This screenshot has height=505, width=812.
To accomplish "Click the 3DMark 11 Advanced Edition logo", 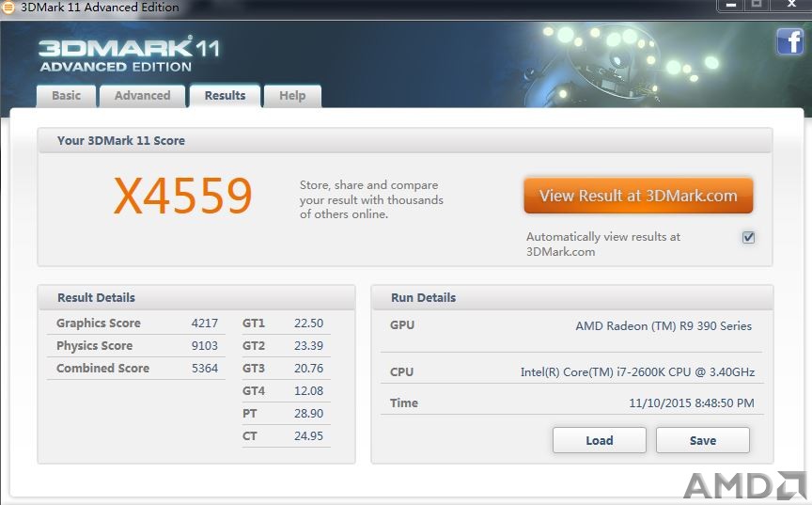I will (x=129, y=54).
